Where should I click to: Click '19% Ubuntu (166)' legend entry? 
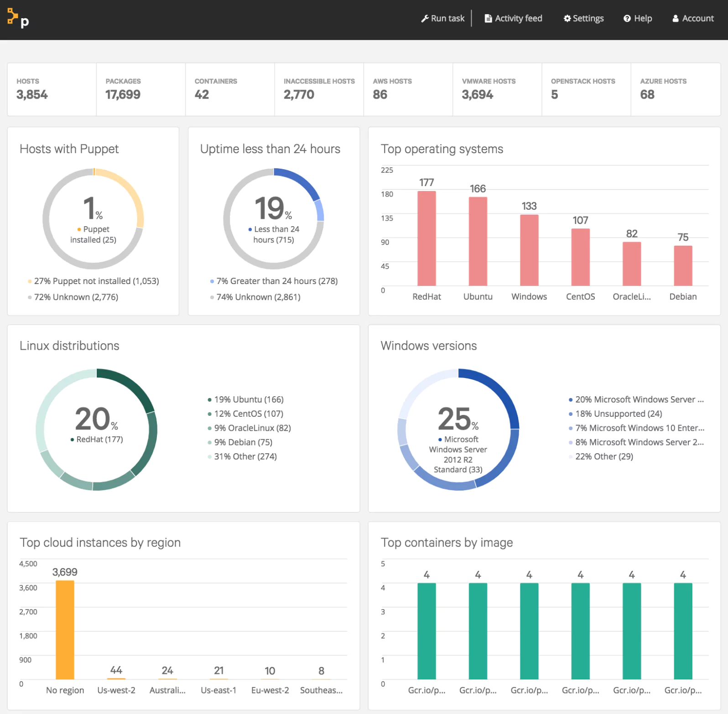click(x=245, y=399)
